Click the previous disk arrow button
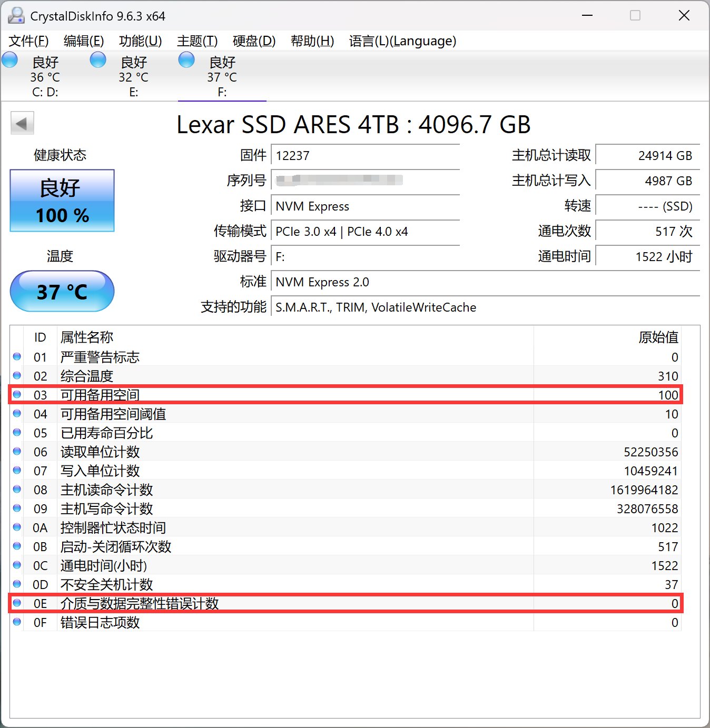The image size is (710, 728). [x=22, y=124]
